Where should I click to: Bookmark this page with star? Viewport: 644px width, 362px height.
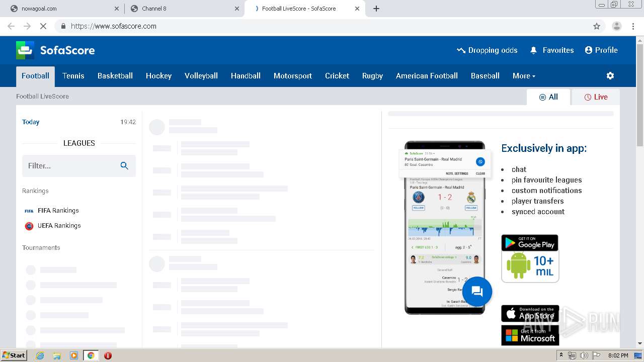click(597, 26)
